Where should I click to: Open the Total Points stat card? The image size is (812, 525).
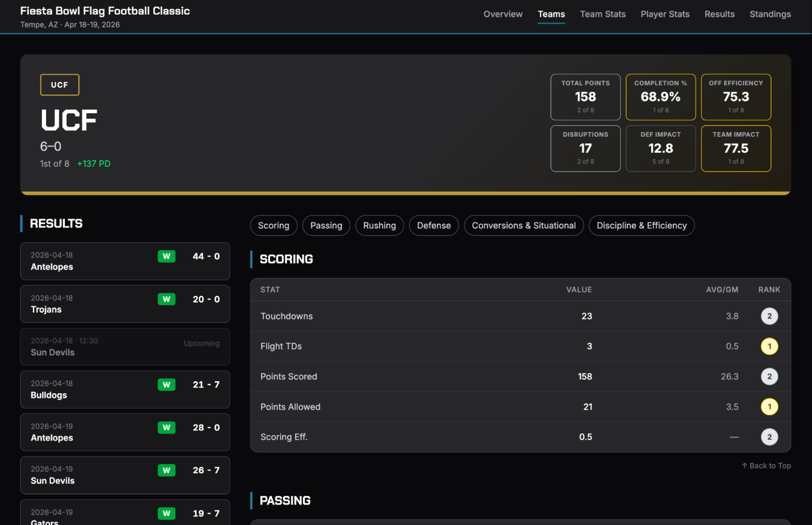tap(586, 97)
